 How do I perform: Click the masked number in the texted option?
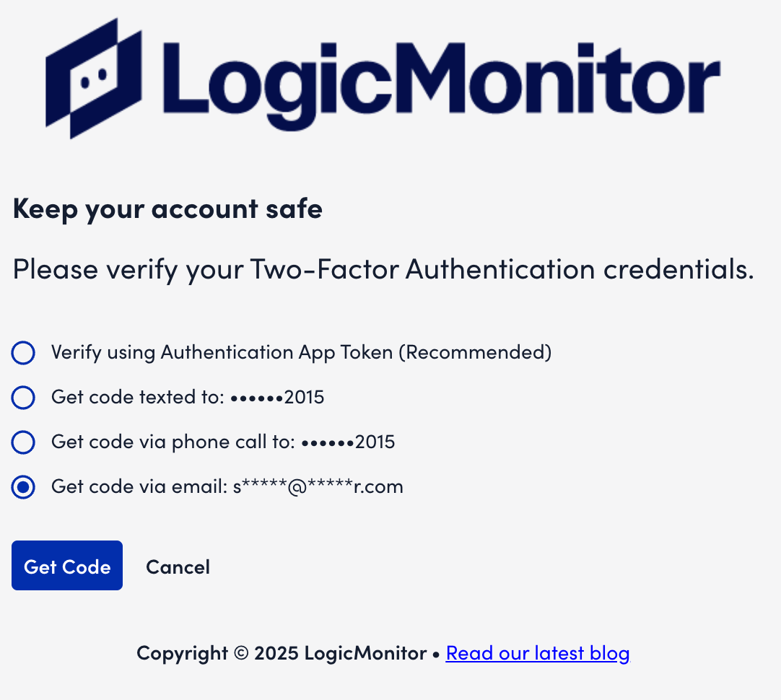tap(277, 397)
